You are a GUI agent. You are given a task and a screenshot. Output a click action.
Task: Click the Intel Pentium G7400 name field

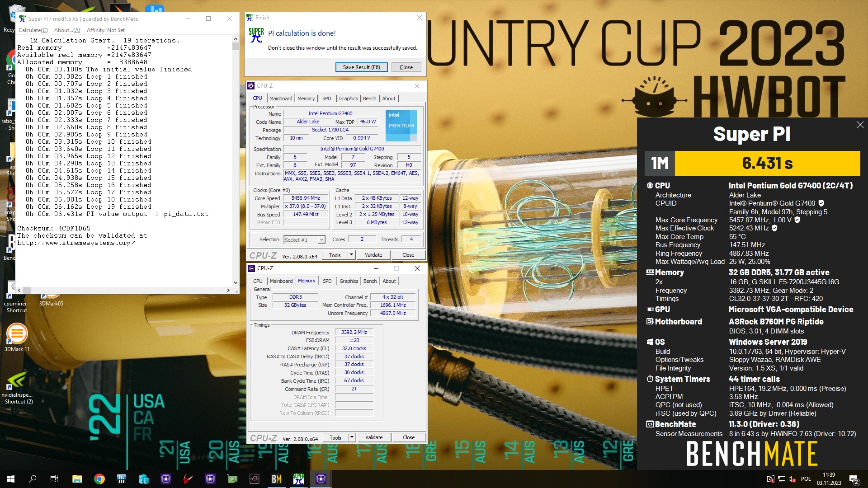pyautogui.click(x=330, y=114)
